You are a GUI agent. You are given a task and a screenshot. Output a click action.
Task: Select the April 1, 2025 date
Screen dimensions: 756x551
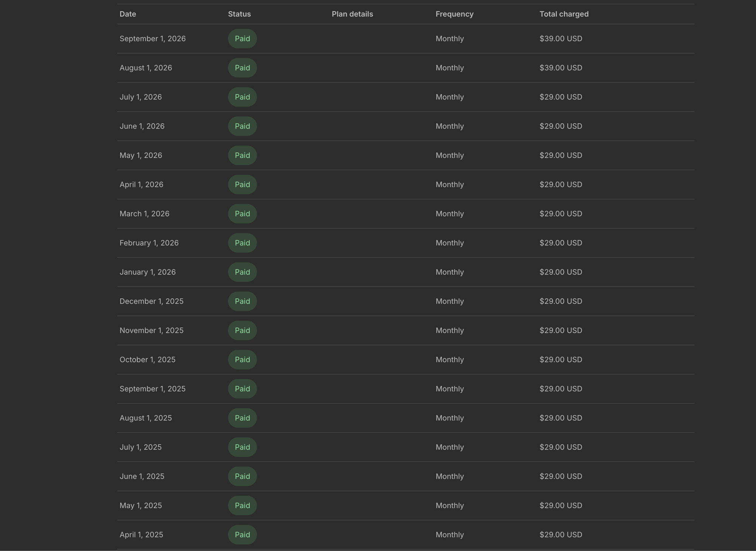pos(141,534)
